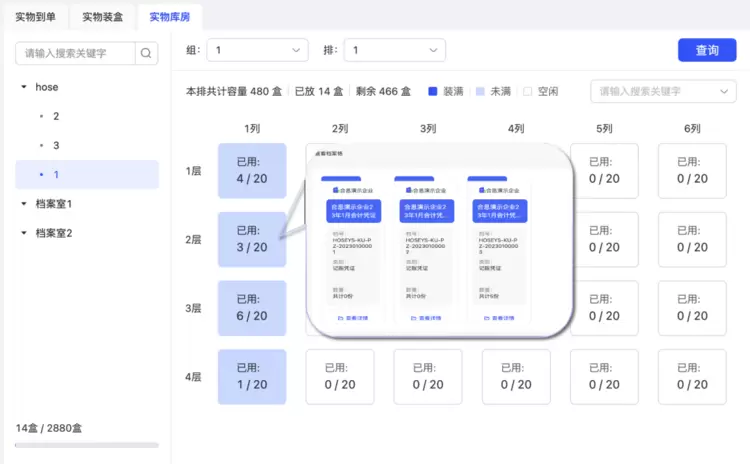Switch to the 实物到单 tab
750x464 pixels.
[x=35, y=17]
